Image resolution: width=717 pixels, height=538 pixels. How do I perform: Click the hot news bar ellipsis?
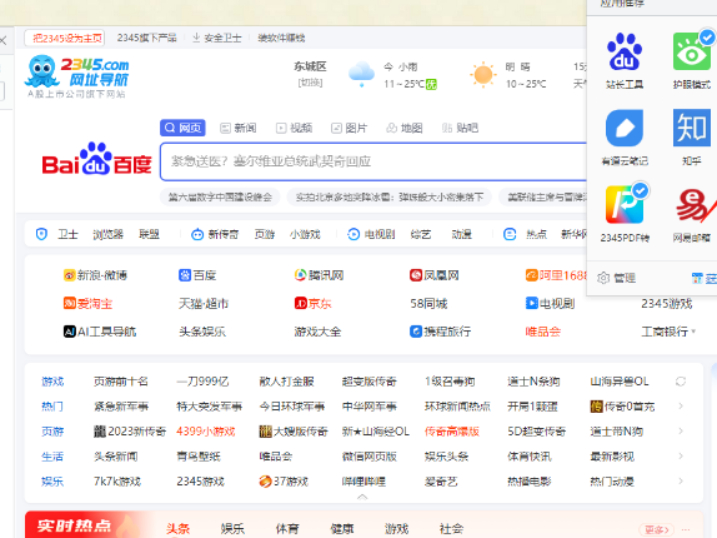pos(685,529)
